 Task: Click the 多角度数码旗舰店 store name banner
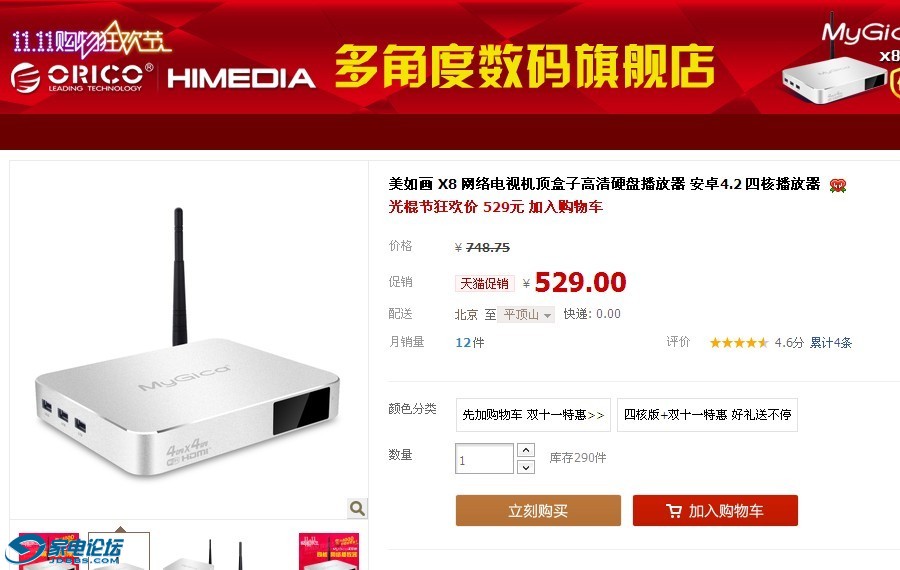[x=525, y=67]
